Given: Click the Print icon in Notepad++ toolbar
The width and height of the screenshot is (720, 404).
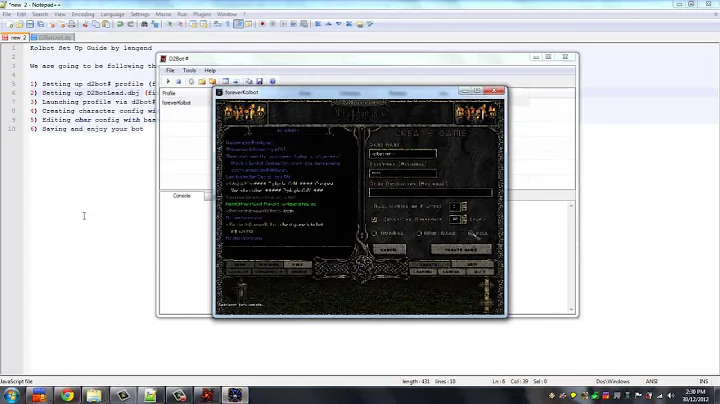Looking at the screenshot, I should pos(72,24).
